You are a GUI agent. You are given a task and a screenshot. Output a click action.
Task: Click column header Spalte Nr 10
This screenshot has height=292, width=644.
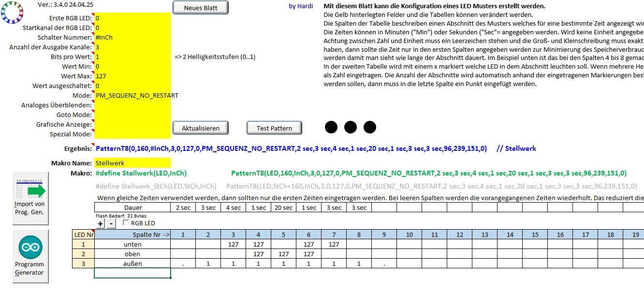click(x=409, y=234)
